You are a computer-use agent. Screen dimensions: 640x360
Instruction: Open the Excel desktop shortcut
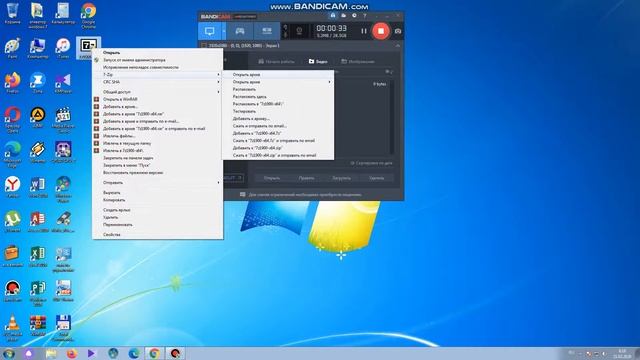click(38, 256)
